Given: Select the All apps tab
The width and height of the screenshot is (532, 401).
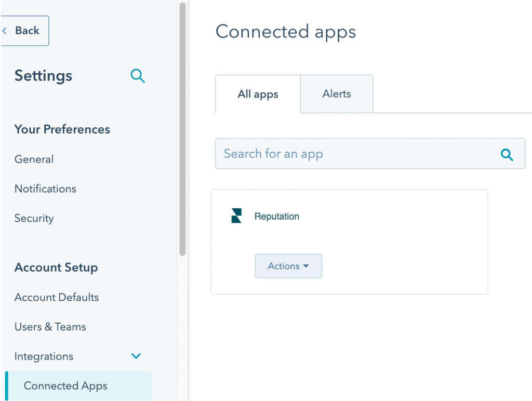Looking at the screenshot, I should tap(258, 95).
